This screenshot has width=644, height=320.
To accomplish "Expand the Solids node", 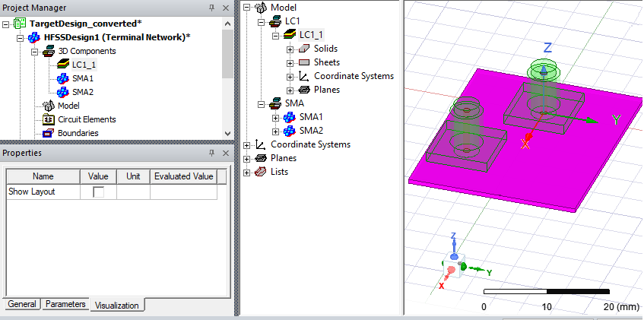I will [290, 49].
